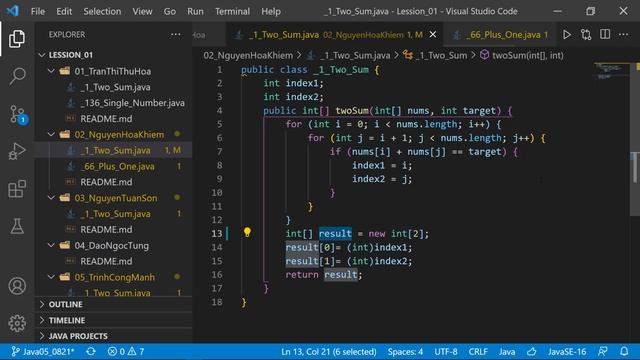Click selected word result on line 13
The image size is (640, 360).
335,233
